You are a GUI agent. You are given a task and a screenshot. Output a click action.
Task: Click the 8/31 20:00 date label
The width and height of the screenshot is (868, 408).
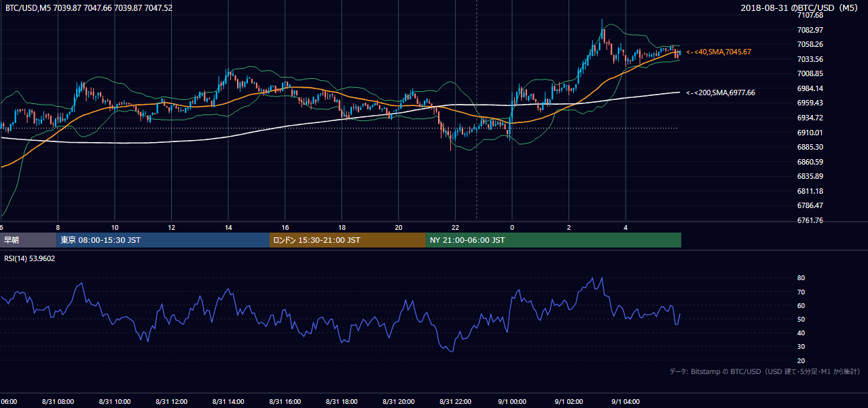pos(398,402)
